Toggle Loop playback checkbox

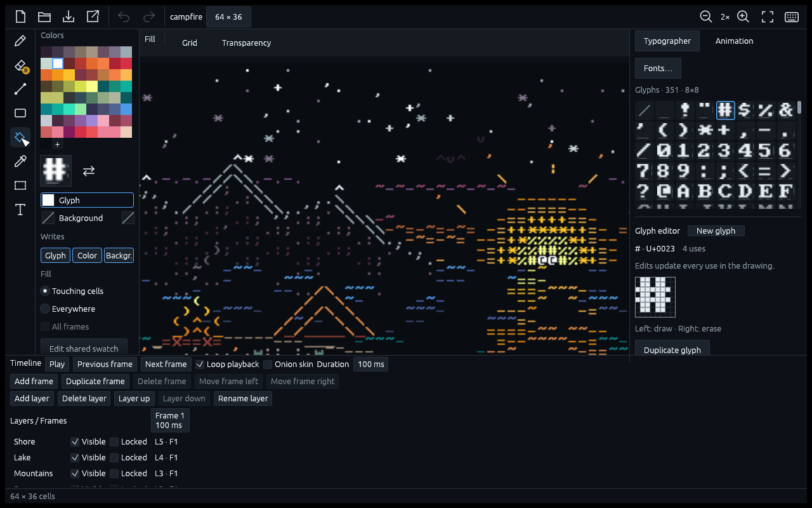pyautogui.click(x=227, y=364)
